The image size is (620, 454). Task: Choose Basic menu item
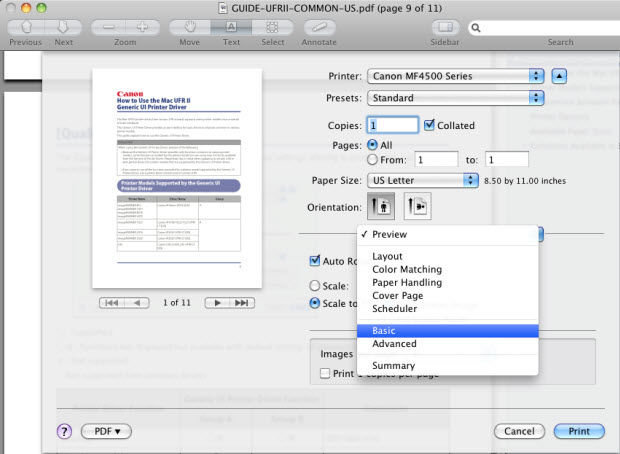pos(448,331)
